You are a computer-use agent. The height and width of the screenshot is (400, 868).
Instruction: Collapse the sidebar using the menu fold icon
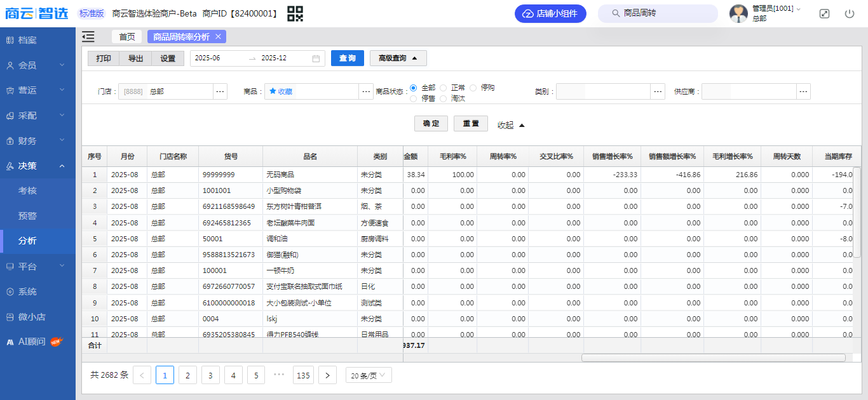tap(88, 37)
